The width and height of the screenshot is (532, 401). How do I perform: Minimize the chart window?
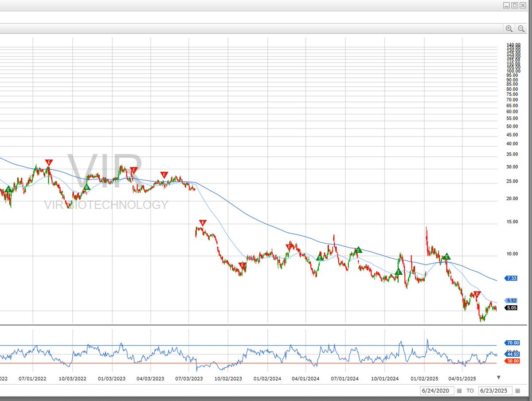pos(507,5)
